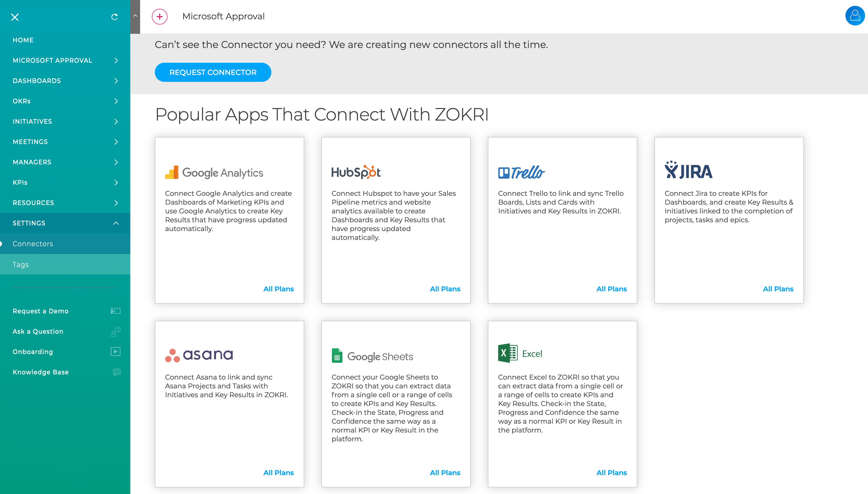
Task: Click the HubSpot logo
Action: pos(356,172)
